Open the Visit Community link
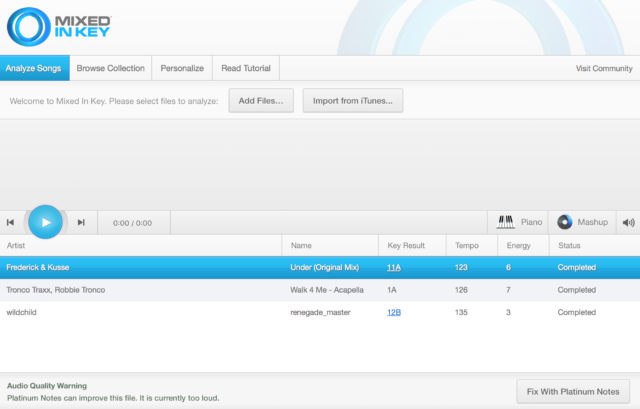The height and width of the screenshot is (409, 640). pyautogui.click(x=604, y=69)
